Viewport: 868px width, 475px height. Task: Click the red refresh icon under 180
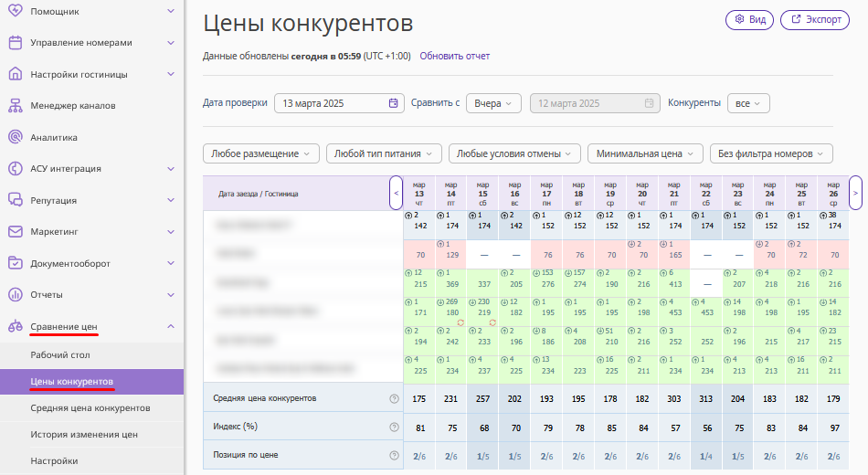coord(460,322)
